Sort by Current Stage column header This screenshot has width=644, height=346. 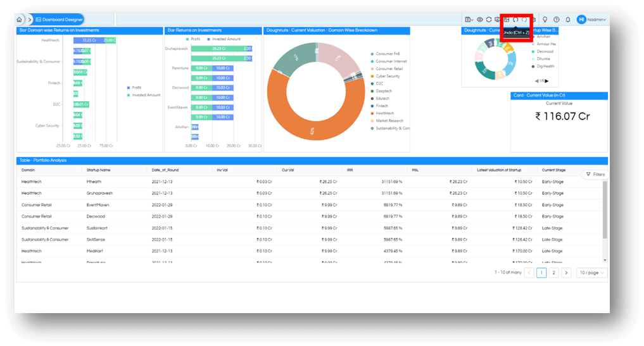pos(553,170)
